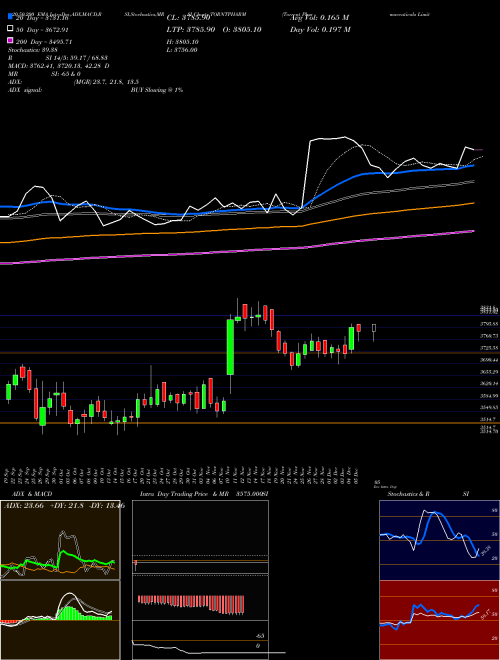This screenshot has width=500, height=660.
Task: Click the 'CL: 3785.90' closing price text
Action: coord(188,18)
